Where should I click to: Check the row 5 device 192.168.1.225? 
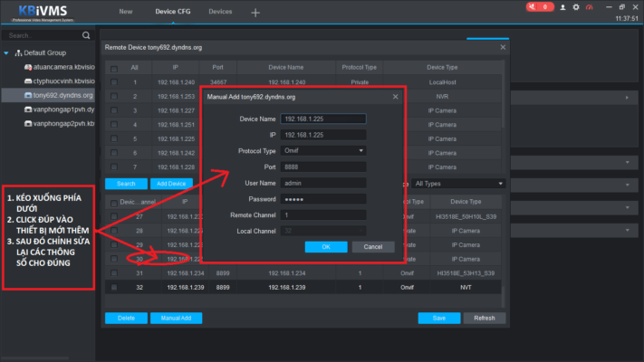coord(114,138)
